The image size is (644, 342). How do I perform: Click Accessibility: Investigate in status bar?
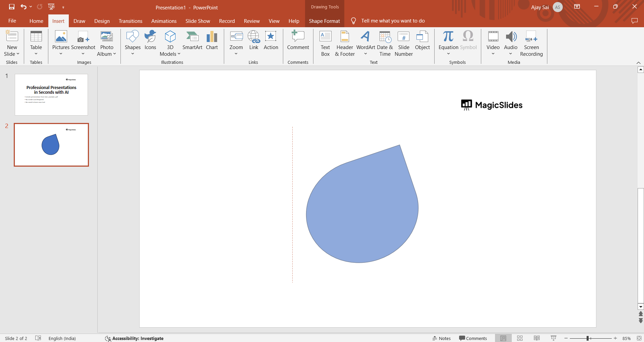click(x=134, y=338)
